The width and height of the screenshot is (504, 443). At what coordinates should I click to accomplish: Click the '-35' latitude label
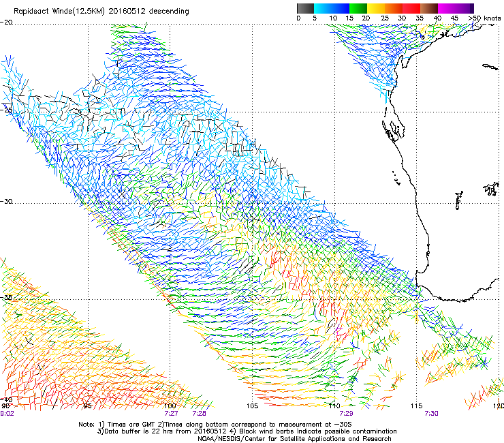[x=6, y=297]
